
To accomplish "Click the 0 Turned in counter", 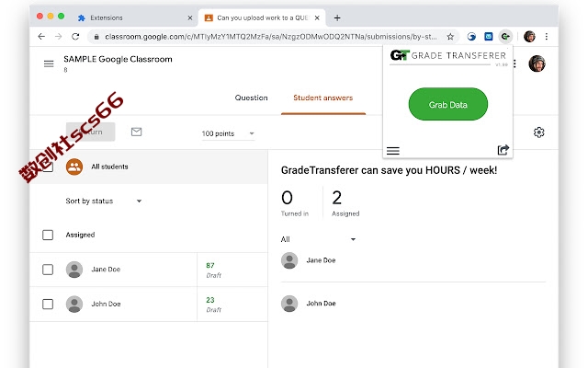I will [x=295, y=203].
